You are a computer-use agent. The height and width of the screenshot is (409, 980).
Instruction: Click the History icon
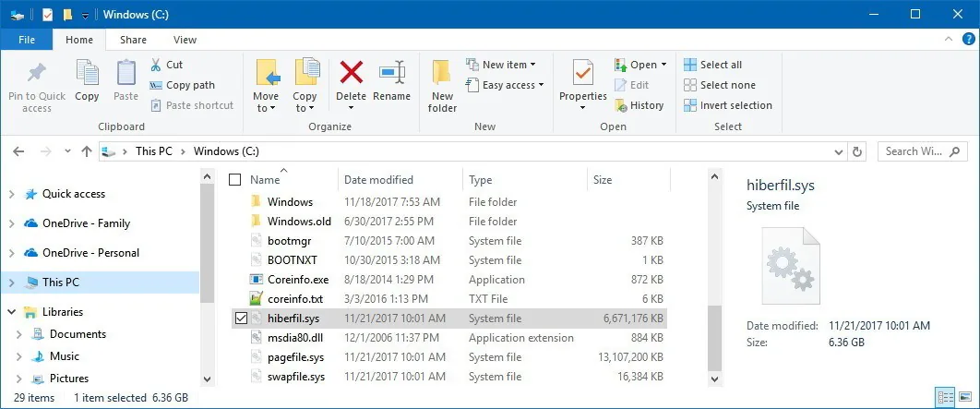pyautogui.click(x=621, y=105)
